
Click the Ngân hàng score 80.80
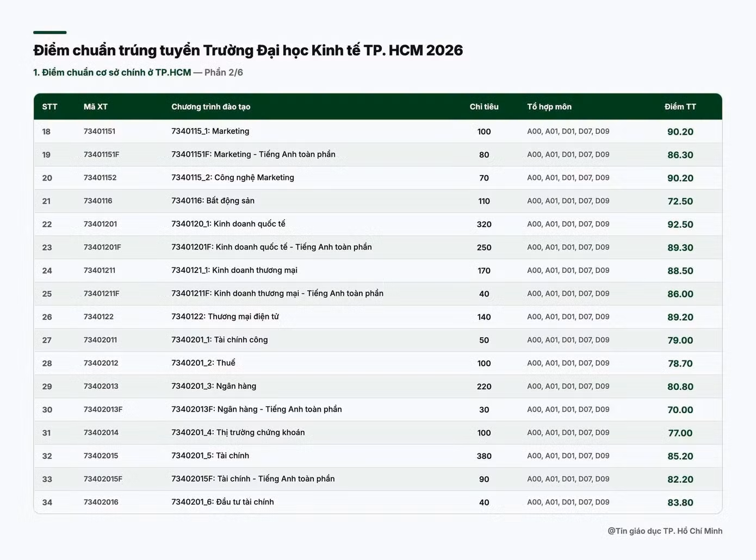pyautogui.click(x=680, y=387)
